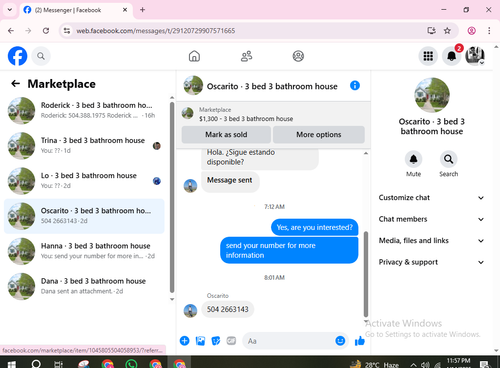Screen dimensions: 500x368
Task: Expand Chat members section
Action: point(431,219)
